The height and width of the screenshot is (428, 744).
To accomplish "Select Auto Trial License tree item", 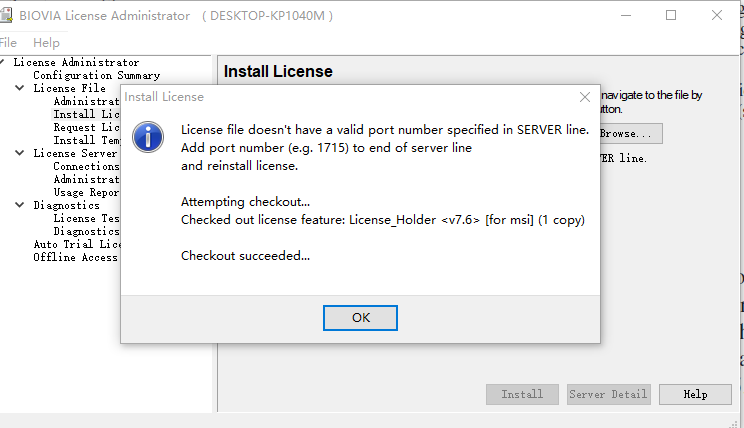I will tap(77, 244).
